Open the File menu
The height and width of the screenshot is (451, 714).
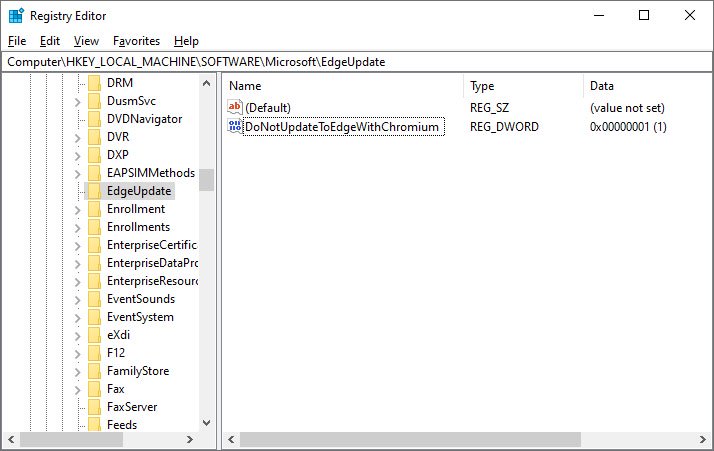[17, 41]
